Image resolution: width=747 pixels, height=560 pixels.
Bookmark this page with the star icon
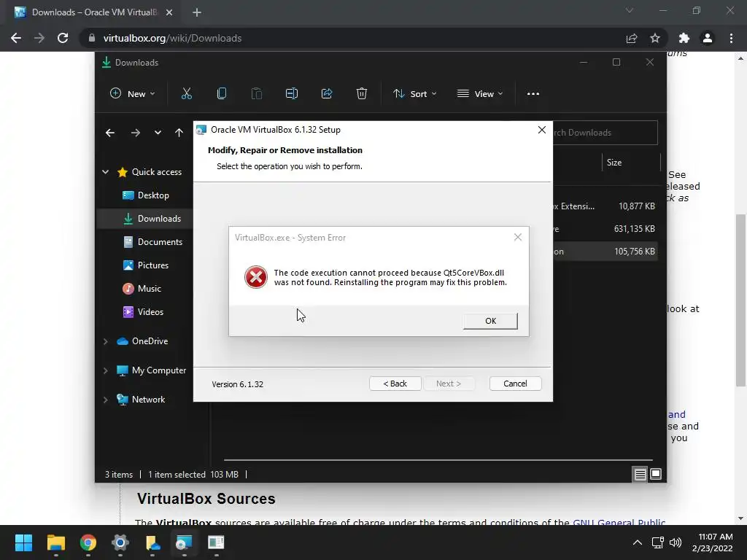655,38
